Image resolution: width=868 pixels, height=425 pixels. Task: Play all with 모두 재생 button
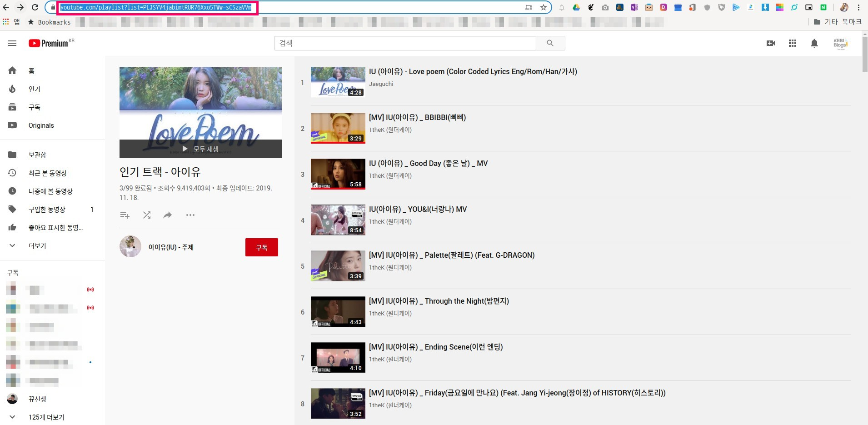click(x=200, y=149)
